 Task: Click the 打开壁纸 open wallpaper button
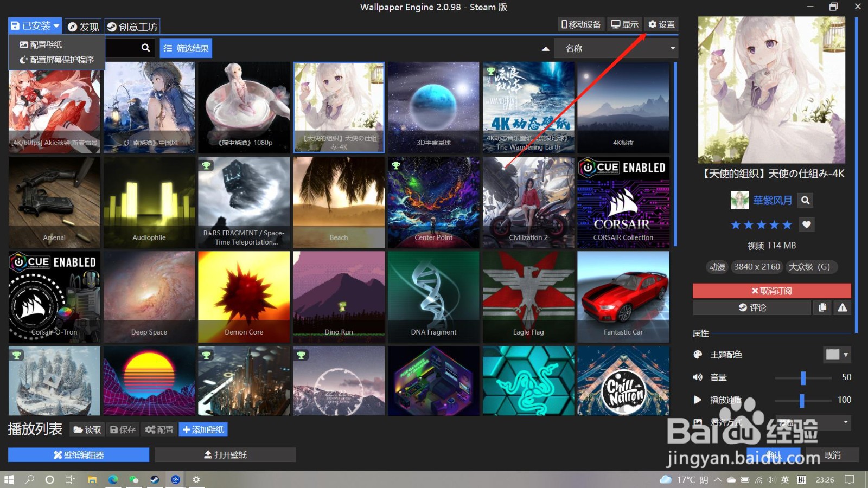click(x=225, y=454)
